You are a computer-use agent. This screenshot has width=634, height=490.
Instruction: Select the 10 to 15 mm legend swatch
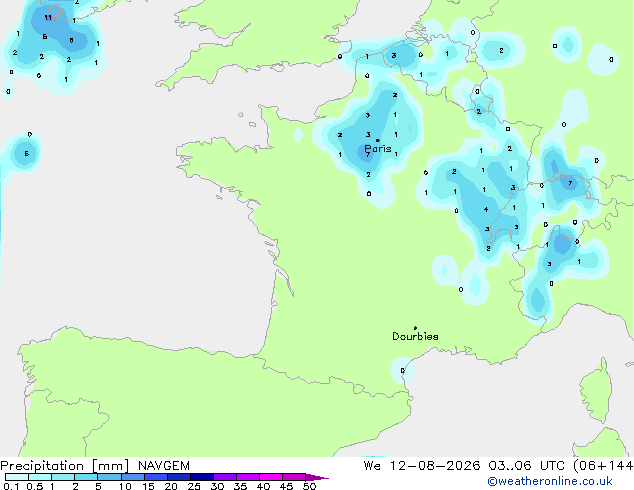(132, 477)
